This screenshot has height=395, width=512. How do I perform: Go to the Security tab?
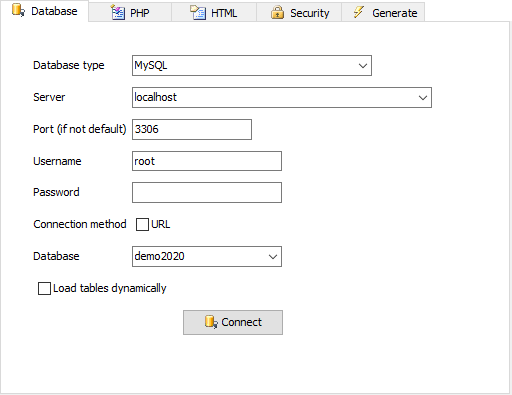(299, 13)
